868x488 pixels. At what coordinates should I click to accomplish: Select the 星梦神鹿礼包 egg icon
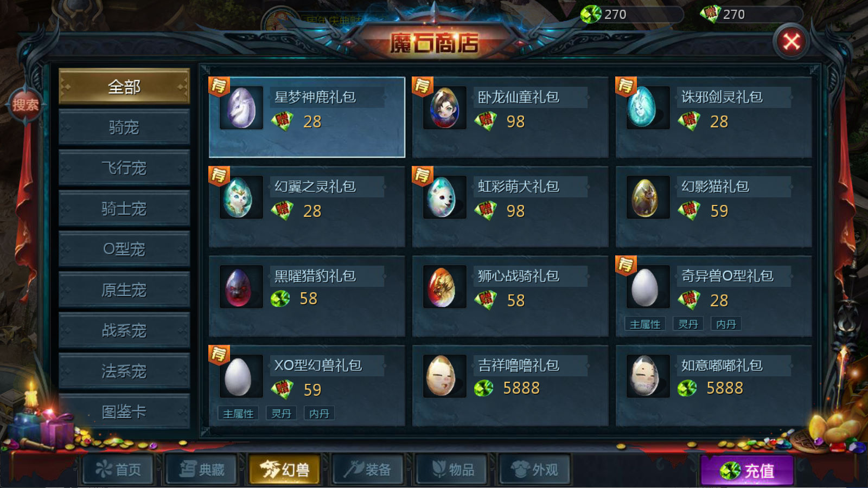point(241,107)
